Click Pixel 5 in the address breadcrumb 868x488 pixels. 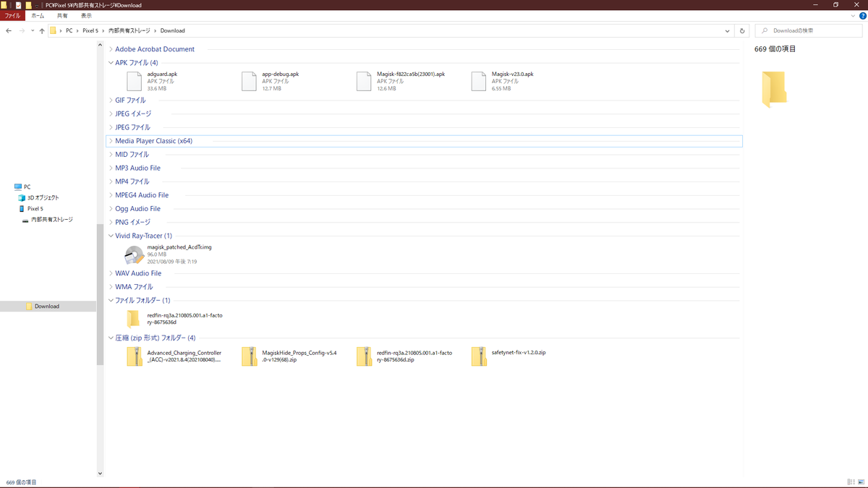90,31
